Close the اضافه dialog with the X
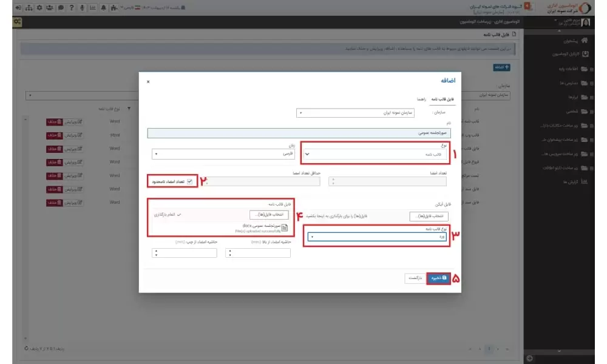 pyautogui.click(x=148, y=81)
